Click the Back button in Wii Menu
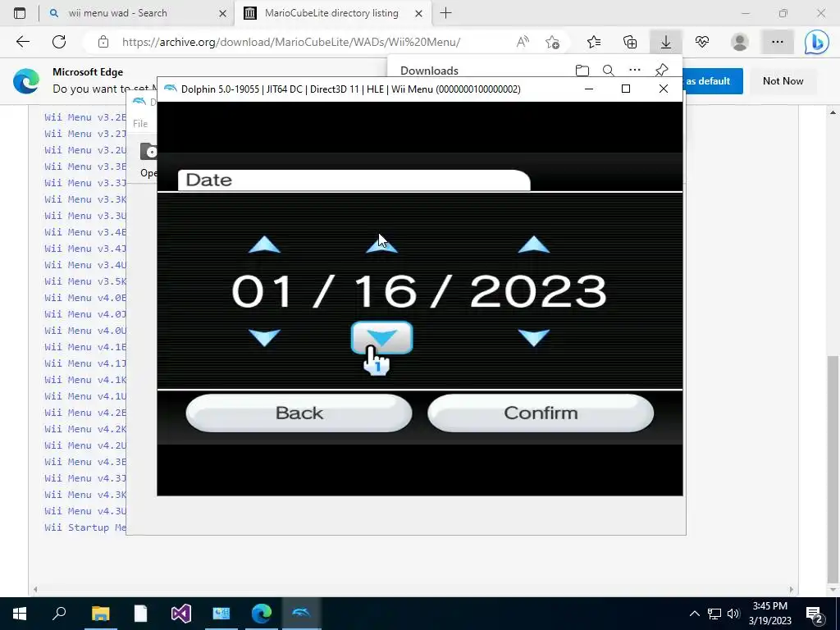Screen dimensions: 840x630 coord(299,413)
